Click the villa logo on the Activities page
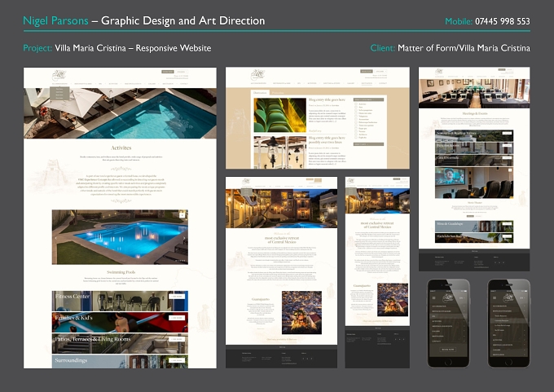 pyautogui.click(x=59, y=75)
